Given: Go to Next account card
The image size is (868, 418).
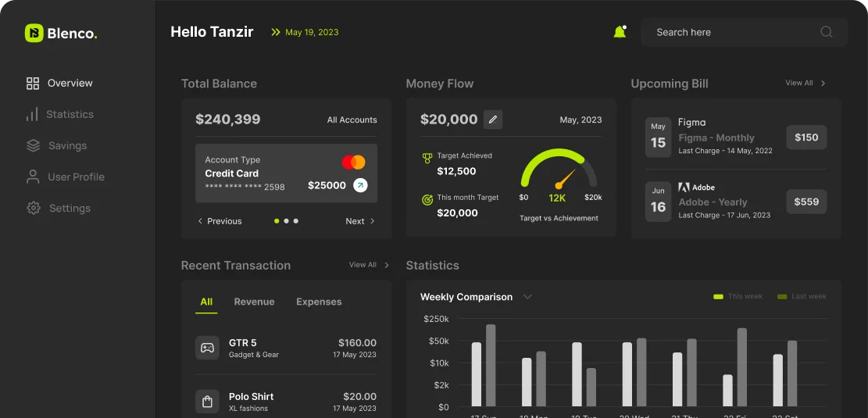Looking at the screenshot, I should [360, 221].
